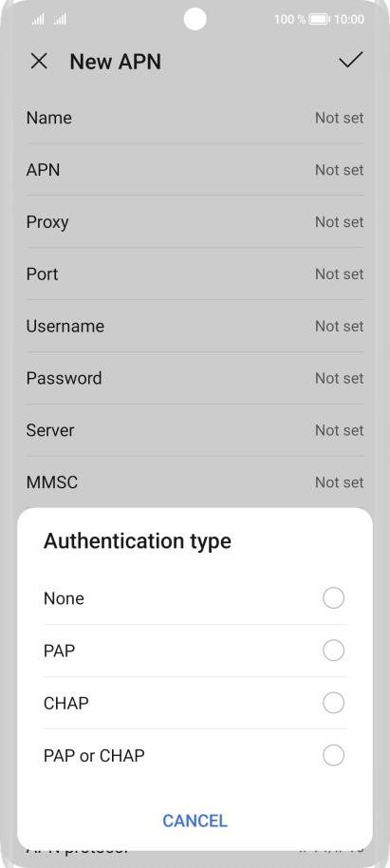
Task: Save APN using the checkmark icon
Action: click(x=351, y=60)
